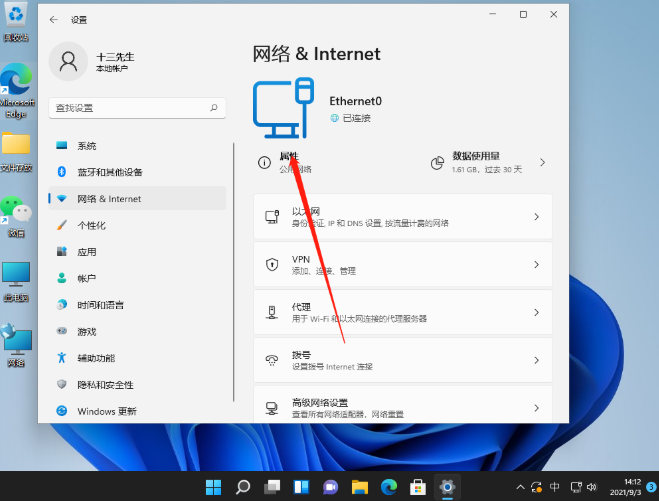Launch Microsoft Edge from taskbar
Screen dimensions: 659x501
pos(389,487)
